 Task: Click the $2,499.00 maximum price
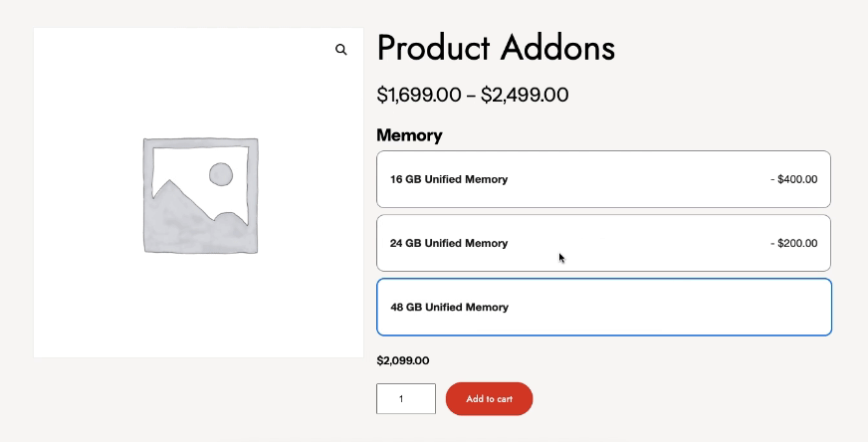525,96
